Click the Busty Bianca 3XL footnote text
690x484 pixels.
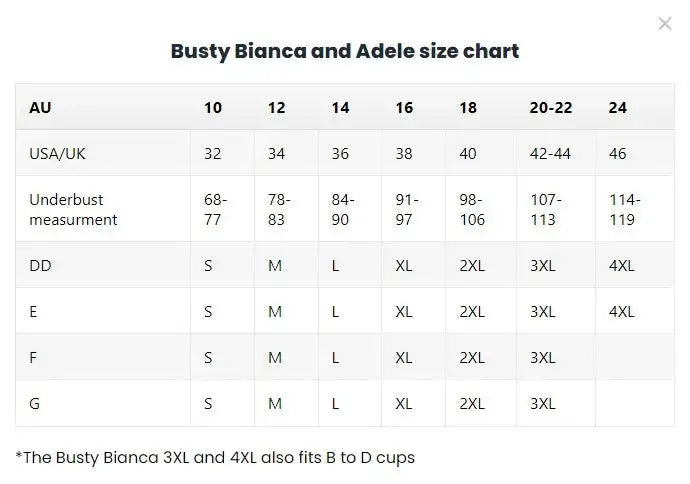(215, 458)
